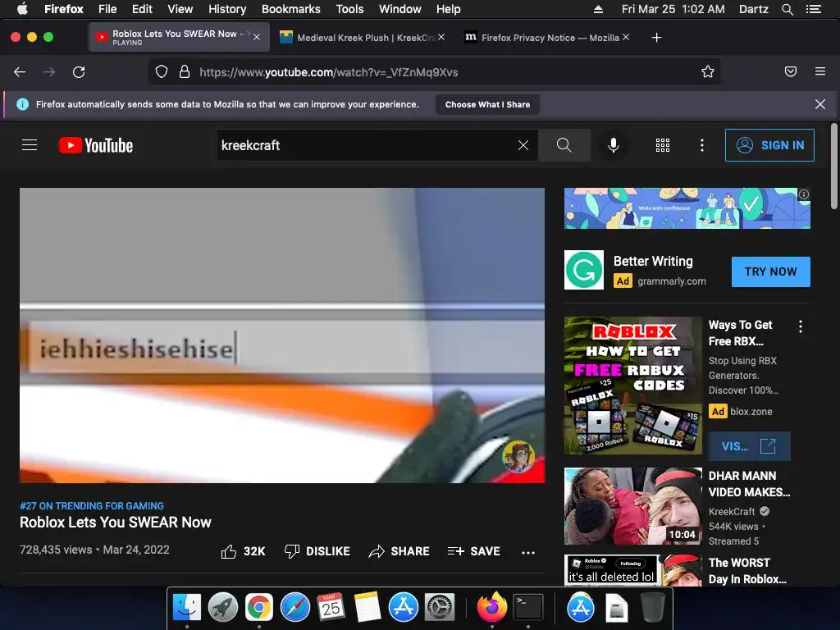Open the YouTube hamburger guide menu
The image size is (840, 630).
click(x=30, y=145)
